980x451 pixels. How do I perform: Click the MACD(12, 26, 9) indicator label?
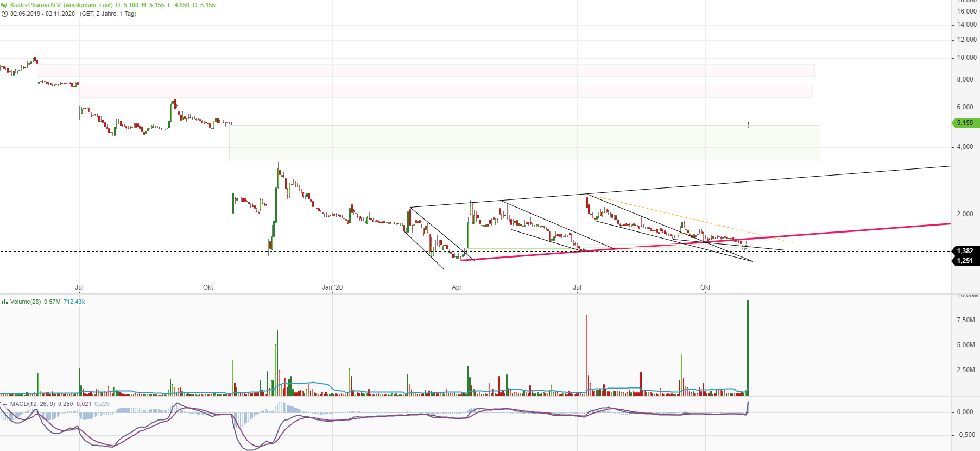click(33, 404)
